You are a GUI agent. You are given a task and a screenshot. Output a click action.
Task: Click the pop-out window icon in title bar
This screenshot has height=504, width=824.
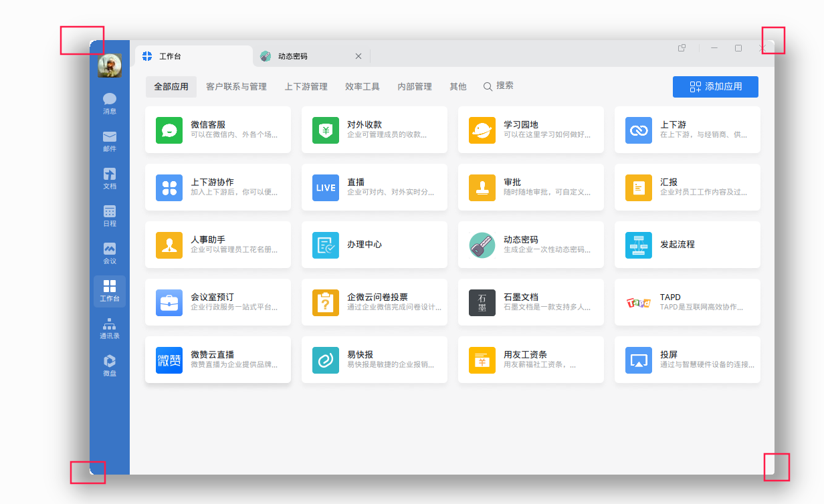point(682,48)
